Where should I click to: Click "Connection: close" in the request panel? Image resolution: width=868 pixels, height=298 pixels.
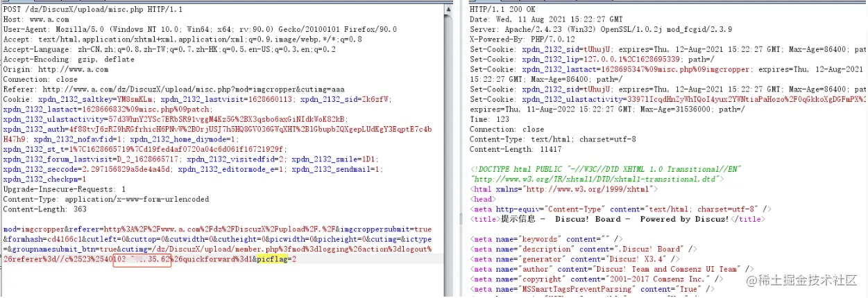coord(40,80)
